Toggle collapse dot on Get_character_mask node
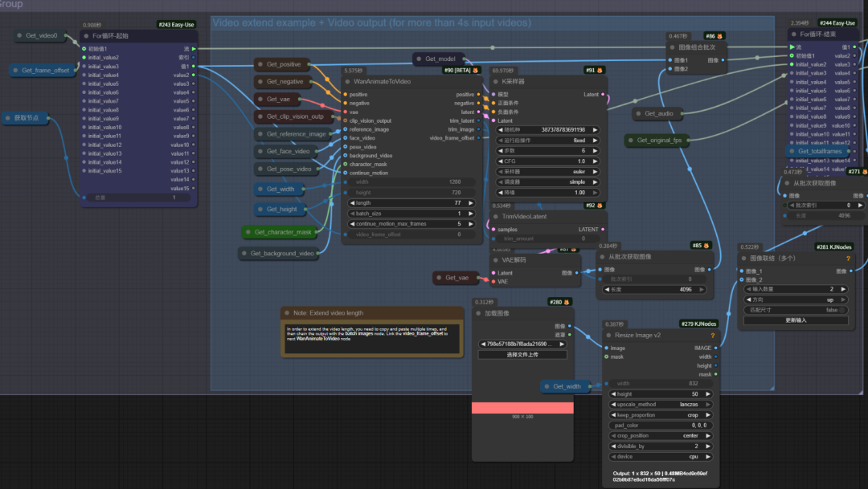The image size is (868, 489). pyautogui.click(x=248, y=232)
